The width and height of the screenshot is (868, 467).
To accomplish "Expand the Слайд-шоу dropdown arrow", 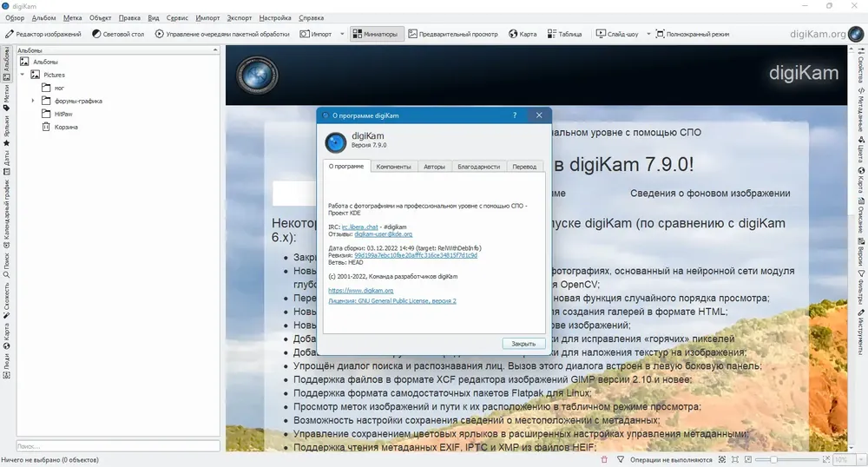I will pyautogui.click(x=646, y=35).
